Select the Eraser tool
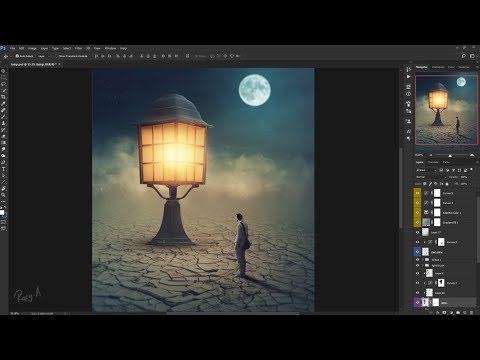The width and height of the screenshot is (480, 360). click(x=3, y=136)
